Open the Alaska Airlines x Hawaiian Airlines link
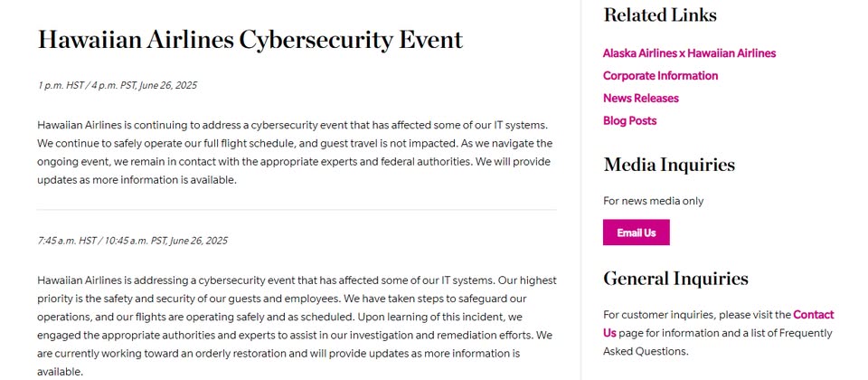Viewport: 868px width, 380px height. (689, 53)
